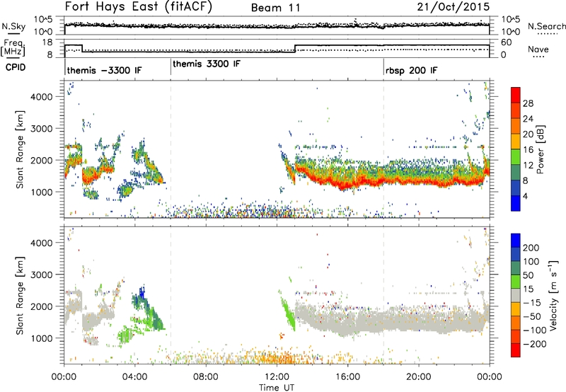This screenshot has width=566, height=392.
Task: Click the 'Freq. [MHz]' axis label
Action: pyautogui.click(x=13, y=47)
